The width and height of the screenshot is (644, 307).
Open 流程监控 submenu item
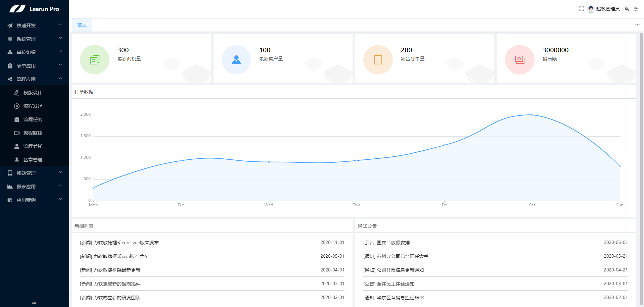coord(35,133)
